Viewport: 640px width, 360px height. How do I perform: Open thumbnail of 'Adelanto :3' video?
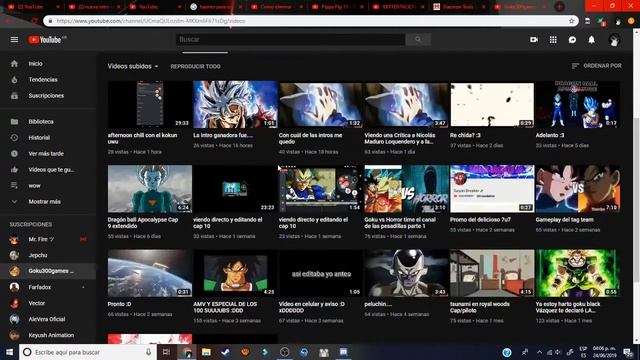tap(578, 104)
